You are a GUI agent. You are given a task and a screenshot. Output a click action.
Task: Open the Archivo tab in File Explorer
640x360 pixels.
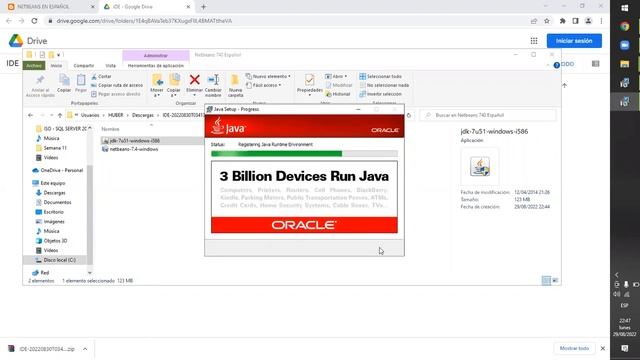coord(34,66)
